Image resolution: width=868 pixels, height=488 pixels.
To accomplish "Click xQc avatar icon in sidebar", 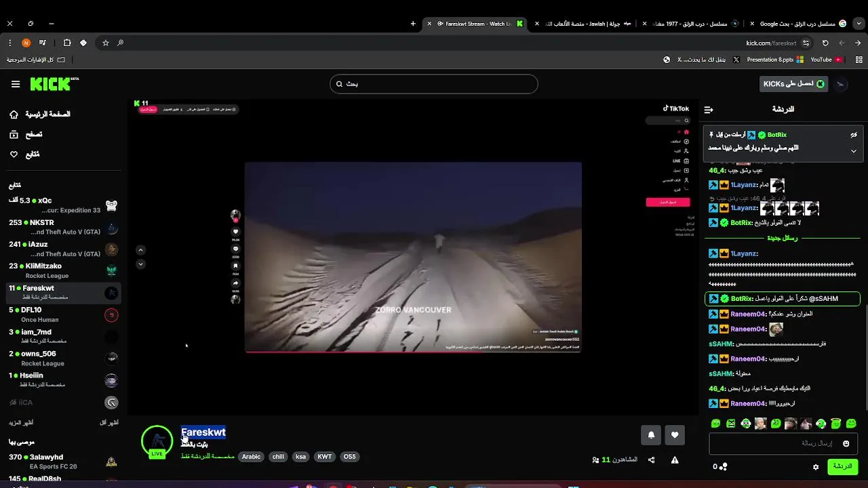I will tap(112, 206).
